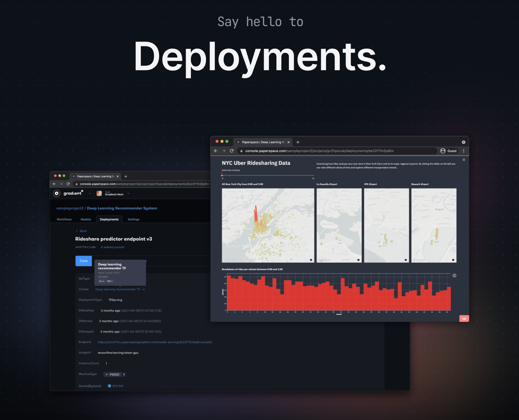Open the hamburger menu on Uber dashboard

click(464, 160)
